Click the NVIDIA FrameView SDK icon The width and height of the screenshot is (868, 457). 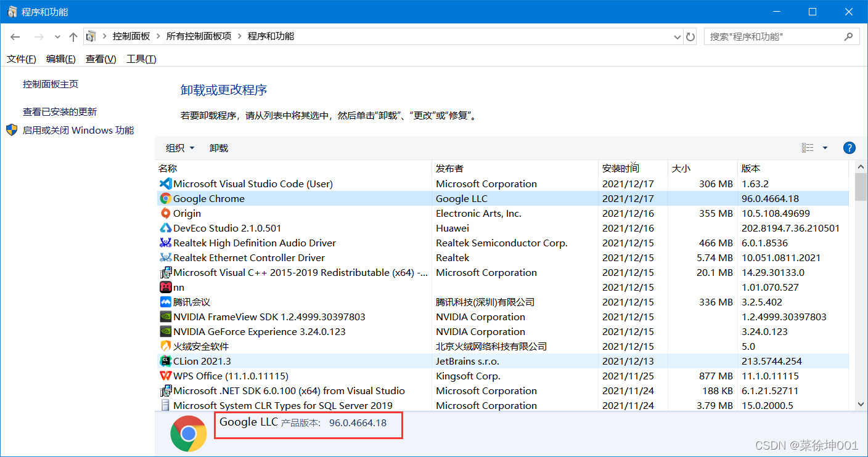point(165,317)
